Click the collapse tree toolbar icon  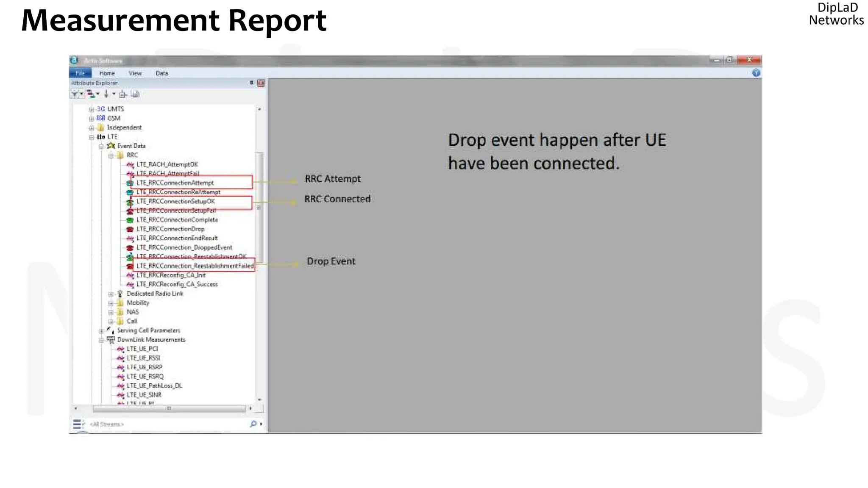click(123, 94)
